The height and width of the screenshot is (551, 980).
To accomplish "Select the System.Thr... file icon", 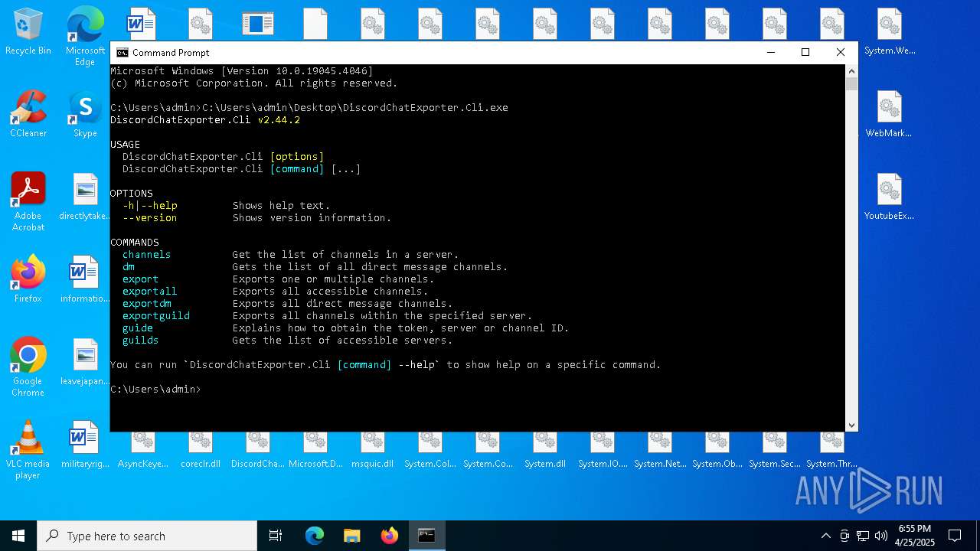I will [x=832, y=451].
